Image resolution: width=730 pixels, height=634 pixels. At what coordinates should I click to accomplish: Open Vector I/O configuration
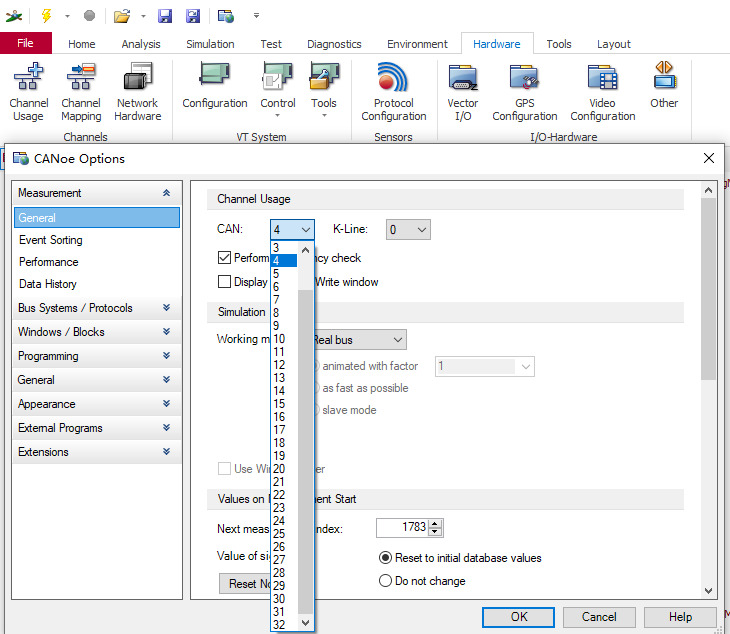click(x=462, y=92)
